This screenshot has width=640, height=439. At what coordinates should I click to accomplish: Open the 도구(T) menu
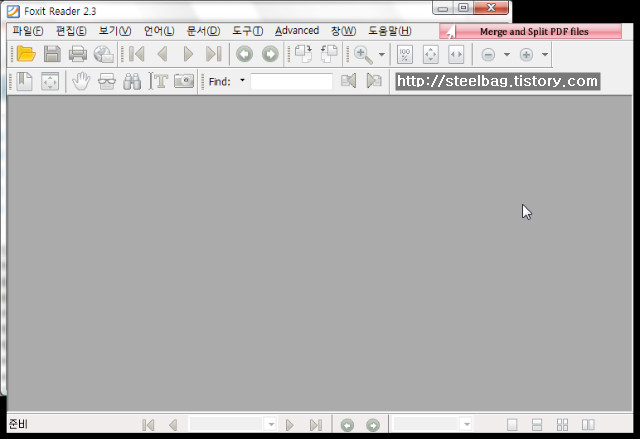[248, 31]
